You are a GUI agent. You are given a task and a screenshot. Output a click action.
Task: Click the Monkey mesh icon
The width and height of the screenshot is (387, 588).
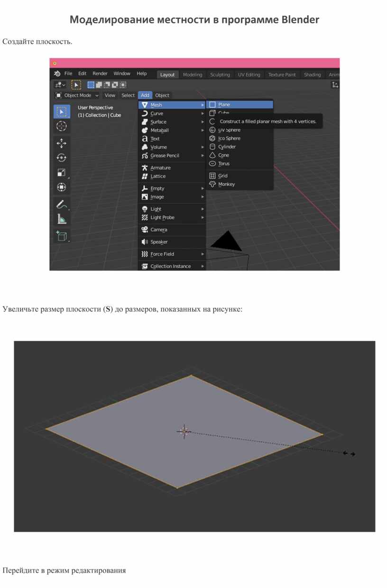[212, 184]
